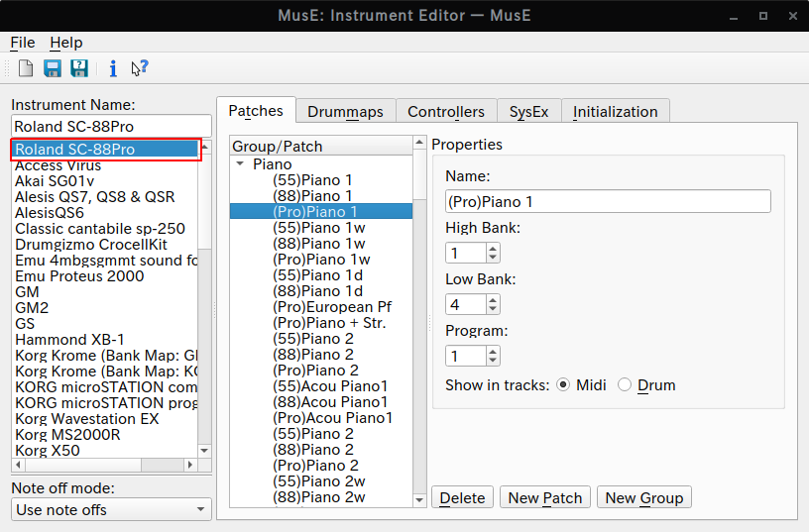The width and height of the screenshot is (809, 532).
Task: Decrease the Program value
Action: pos(493,361)
